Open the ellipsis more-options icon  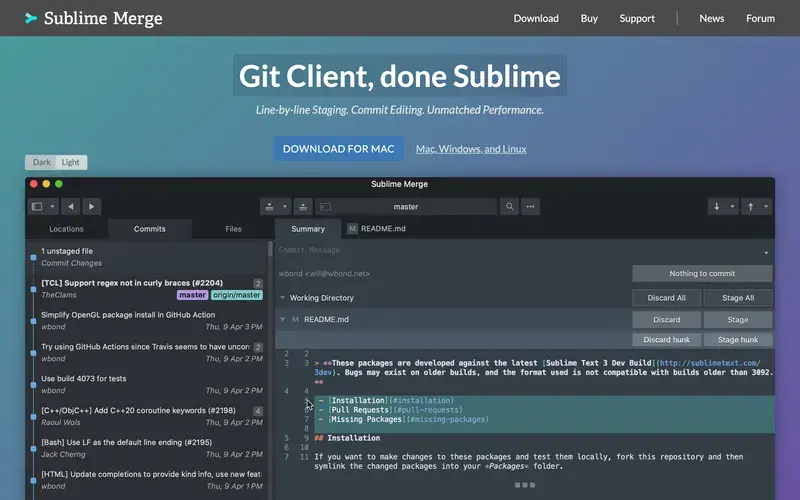(x=531, y=207)
